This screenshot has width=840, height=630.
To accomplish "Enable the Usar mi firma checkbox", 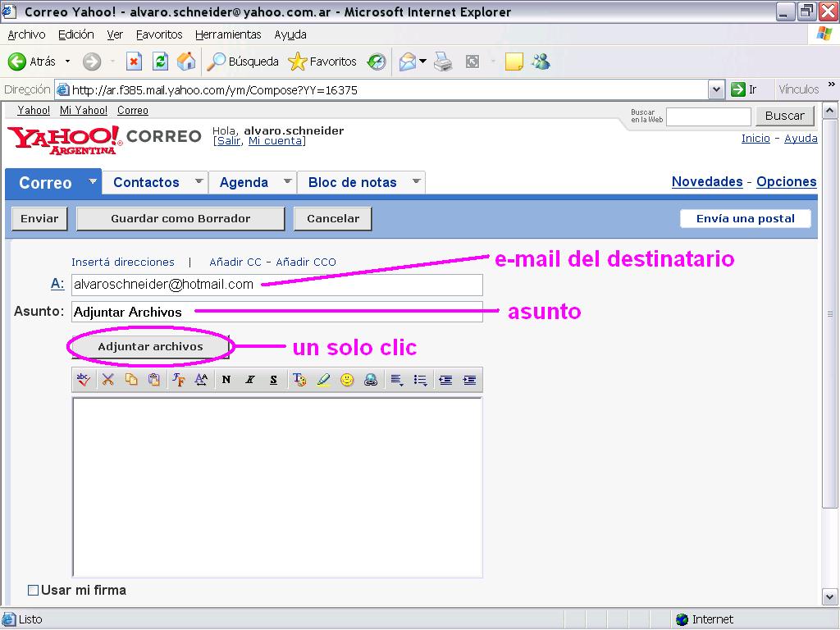I will (33, 590).
